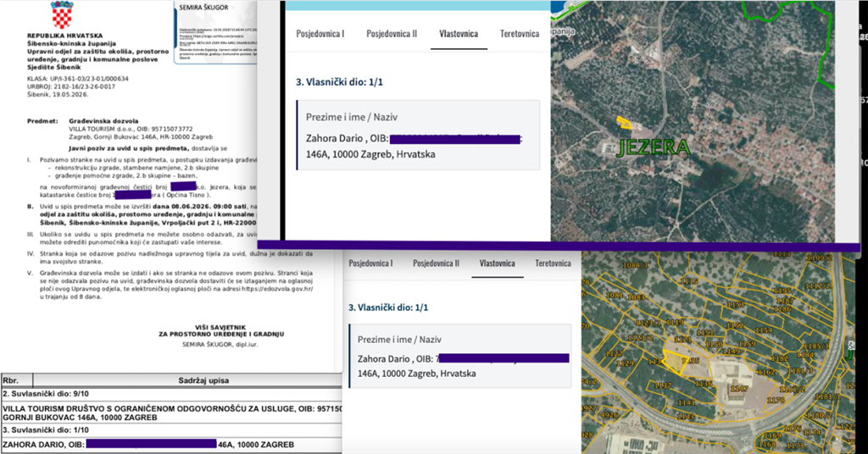The width and height of the screenshot is (868, 454).
Task: Click parcel number 1147 on cadastral map
Action: pyautogui.click(x=739, y=389)
